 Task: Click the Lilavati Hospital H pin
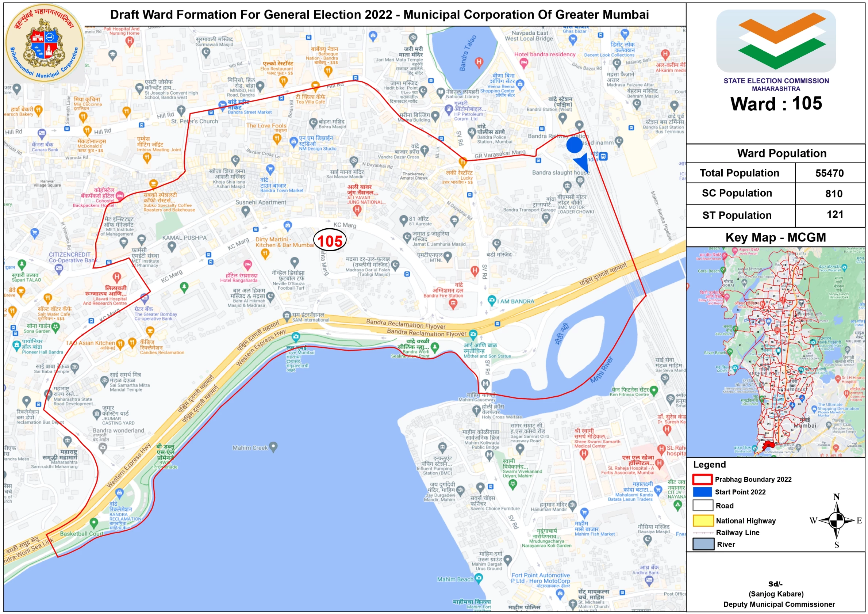pyautogui.click(x=116, y=277)
